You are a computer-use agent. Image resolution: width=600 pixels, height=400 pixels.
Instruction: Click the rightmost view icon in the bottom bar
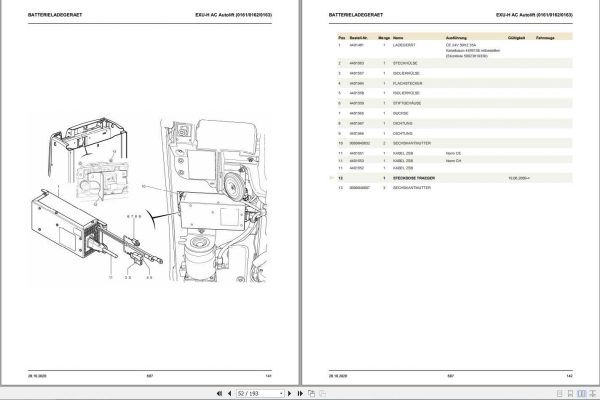(593, 393)
